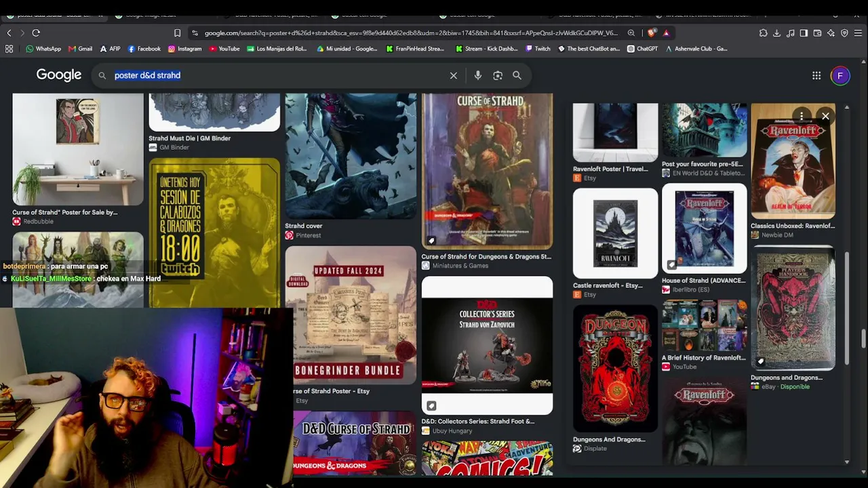Open the apps grid in bookmarks bar
This screenshot has width=868, height=488.
pyautogui.click(x=9, y=49)
